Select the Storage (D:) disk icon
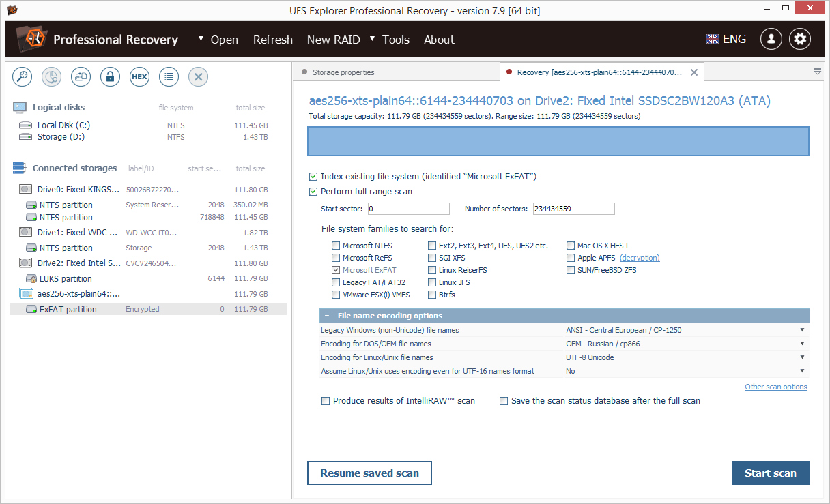This screenshot has width=830, height=504. click(x=26, y=137)
